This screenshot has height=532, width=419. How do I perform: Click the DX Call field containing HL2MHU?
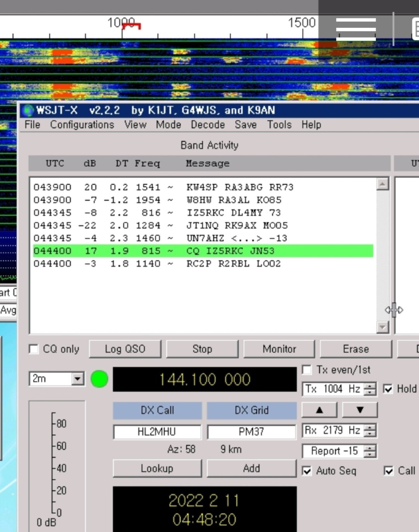pos(157,432)
